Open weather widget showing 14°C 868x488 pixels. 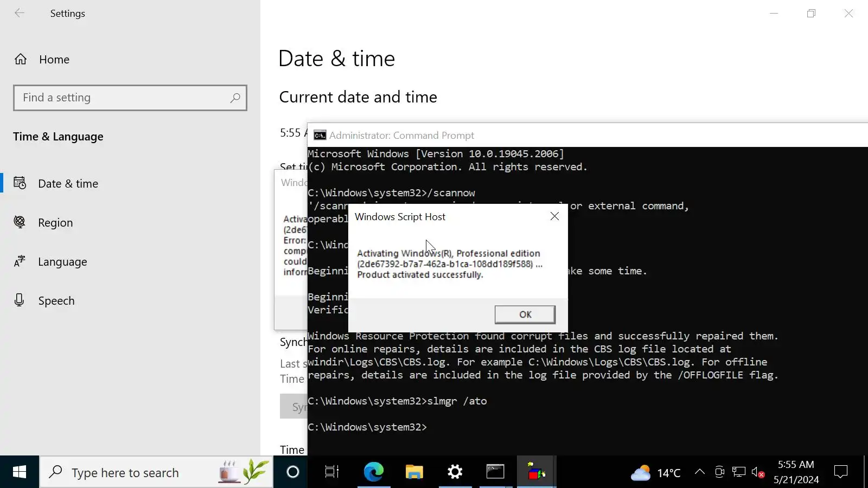click(655, 473)
